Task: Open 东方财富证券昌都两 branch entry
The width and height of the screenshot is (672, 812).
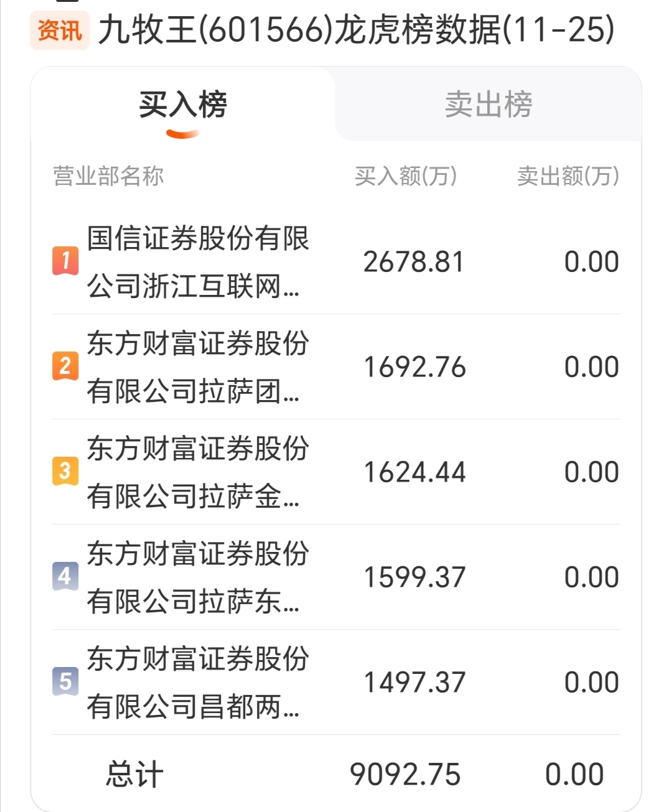Action: point(197,683)
